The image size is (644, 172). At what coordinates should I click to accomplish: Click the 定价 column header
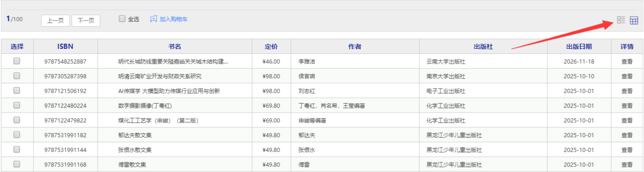271,46
